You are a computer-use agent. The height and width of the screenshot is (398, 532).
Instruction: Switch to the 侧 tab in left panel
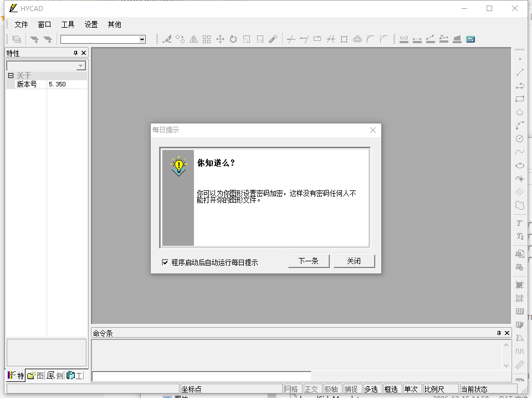55,375
